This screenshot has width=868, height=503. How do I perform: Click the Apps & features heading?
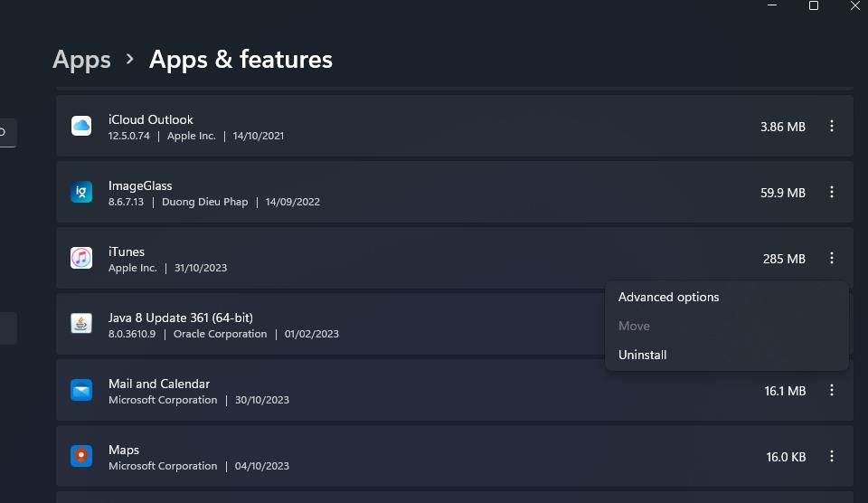pos(241,60)
